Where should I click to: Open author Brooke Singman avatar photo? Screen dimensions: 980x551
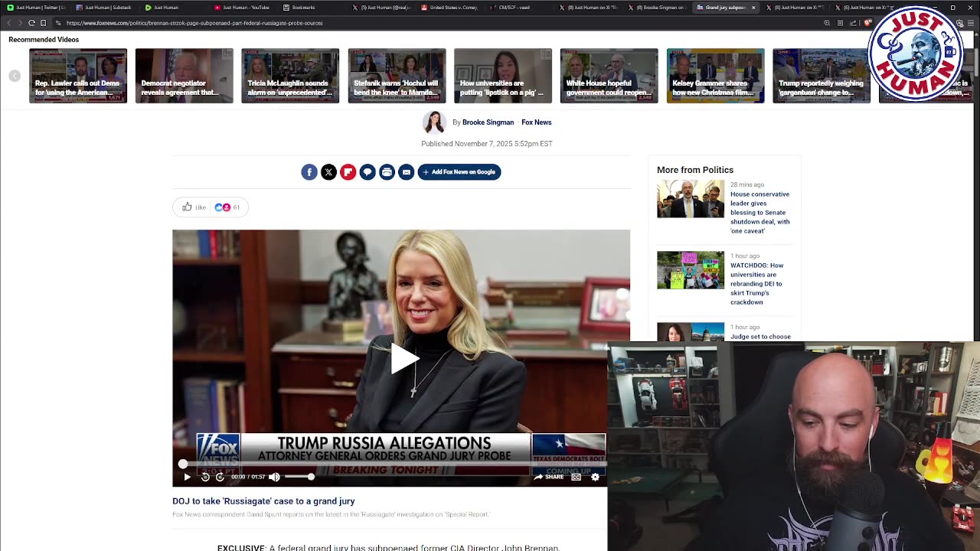coord(434,122)
